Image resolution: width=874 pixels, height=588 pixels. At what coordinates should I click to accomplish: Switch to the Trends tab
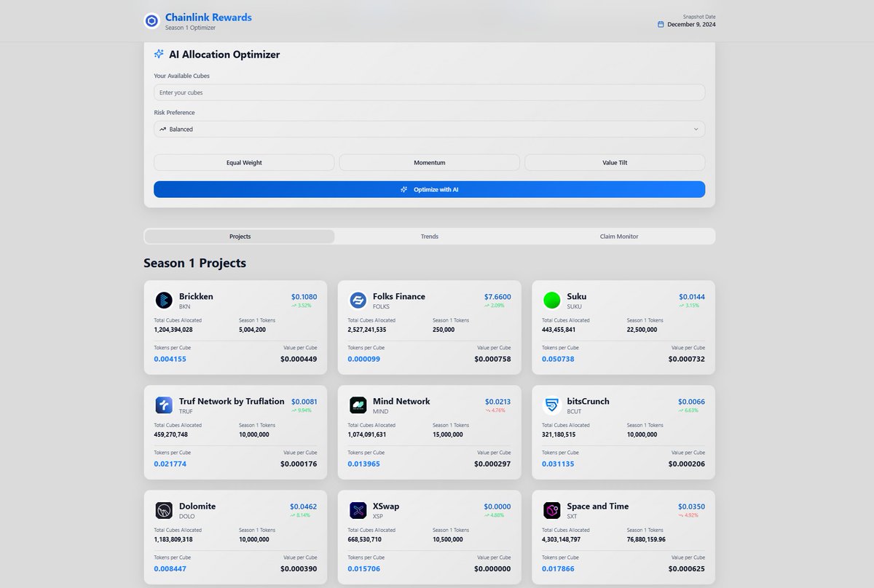[x=430, y=237]
